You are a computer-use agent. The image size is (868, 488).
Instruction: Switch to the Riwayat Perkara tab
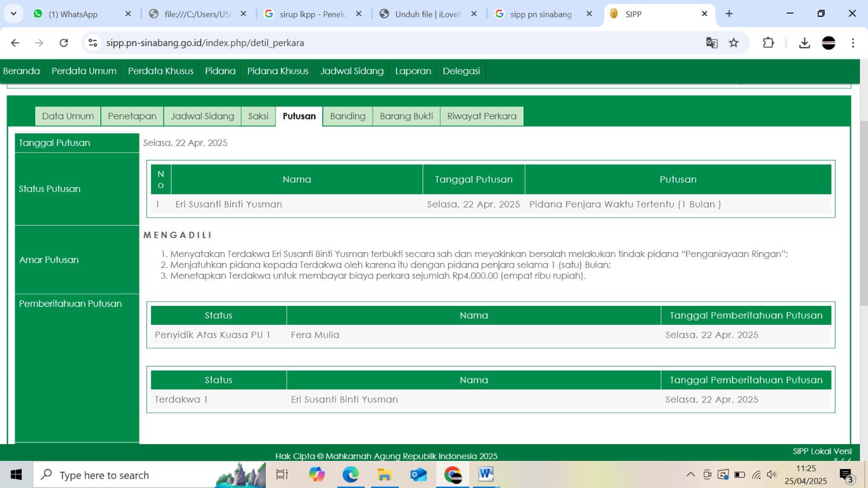tap(481, 116)
